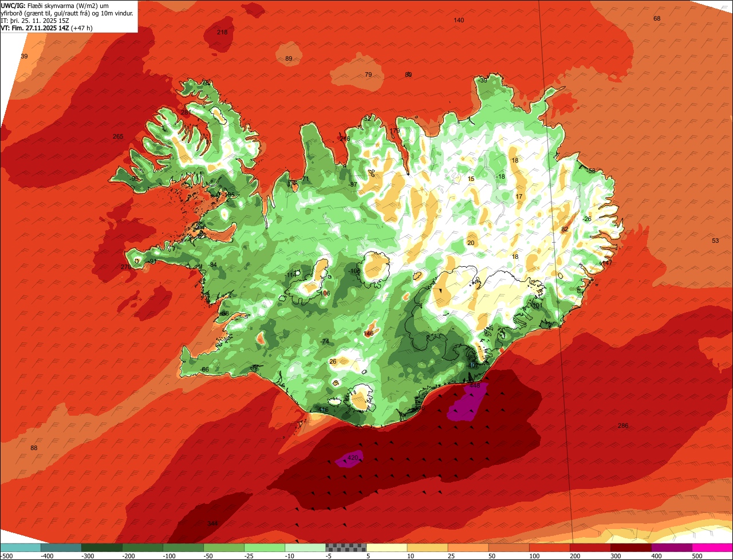Pick the 200 to 300 red legend swatch
The image size is (733, 560).
(590, 547)
